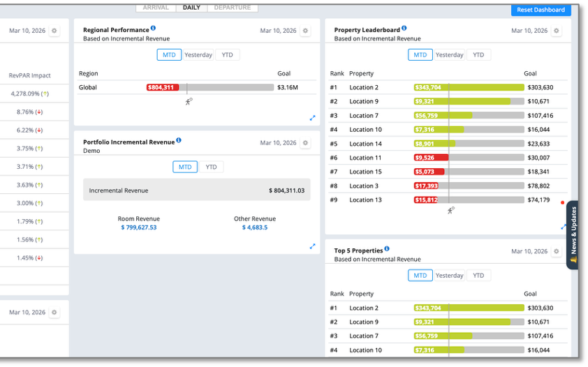
Task: Click info icon beside Property Leaderboard
Action: pyautogui.click(x=404, y=28)
